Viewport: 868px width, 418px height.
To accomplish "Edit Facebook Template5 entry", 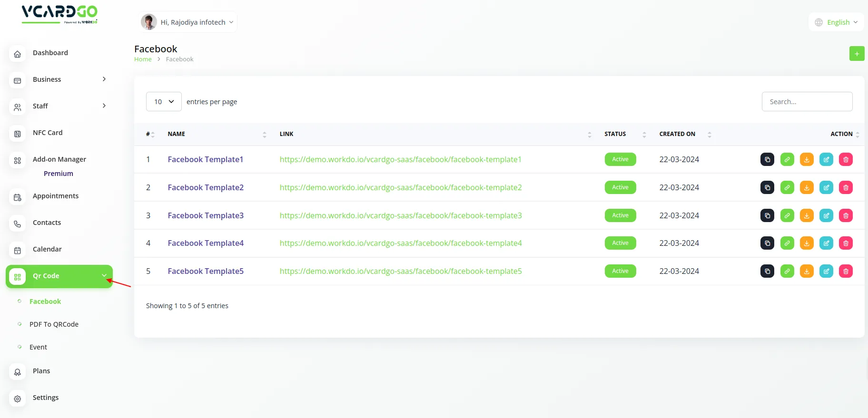I will [826, 271].
